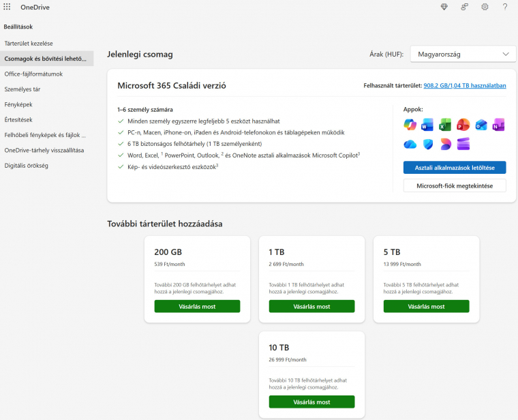Select the OneDrive cloud icon

pyautogui.click(x=410, y=144)
